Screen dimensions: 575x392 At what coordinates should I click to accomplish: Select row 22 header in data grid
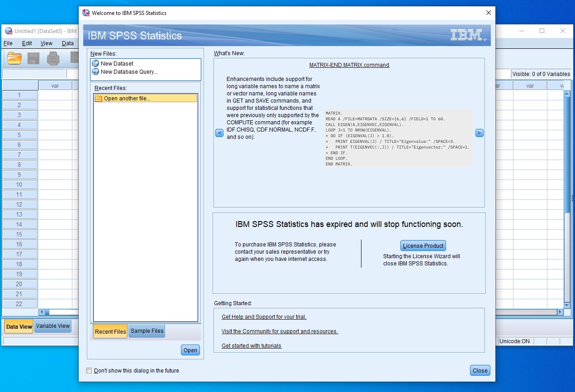tap(20, 304)
